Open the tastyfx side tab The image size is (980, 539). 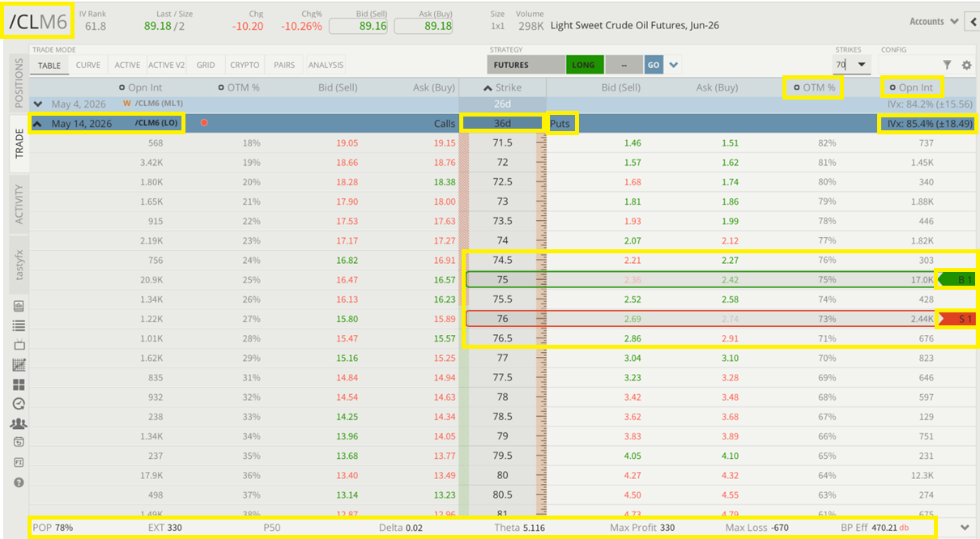(19, 264)
